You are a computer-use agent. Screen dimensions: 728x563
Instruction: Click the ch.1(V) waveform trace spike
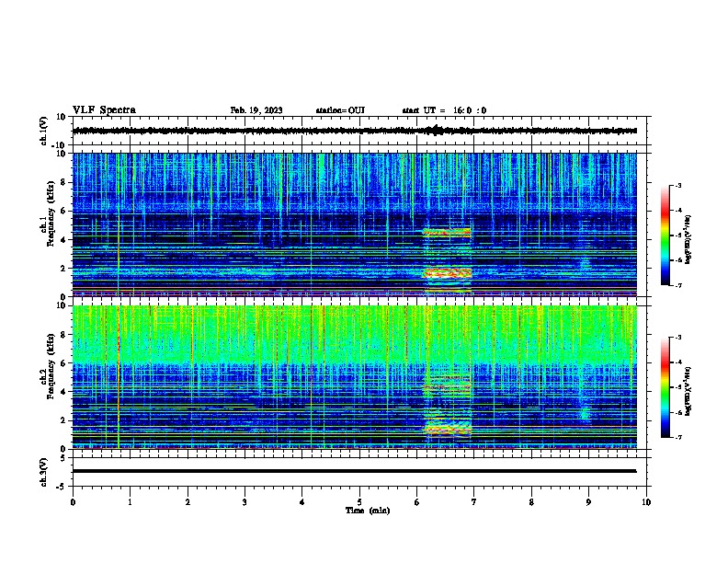[435, 131]
